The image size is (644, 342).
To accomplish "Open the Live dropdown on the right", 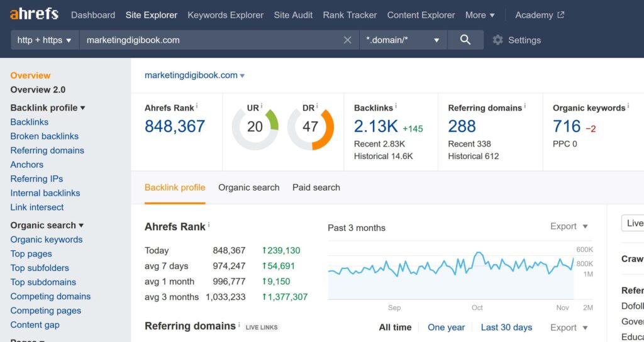I will [633, 223].
